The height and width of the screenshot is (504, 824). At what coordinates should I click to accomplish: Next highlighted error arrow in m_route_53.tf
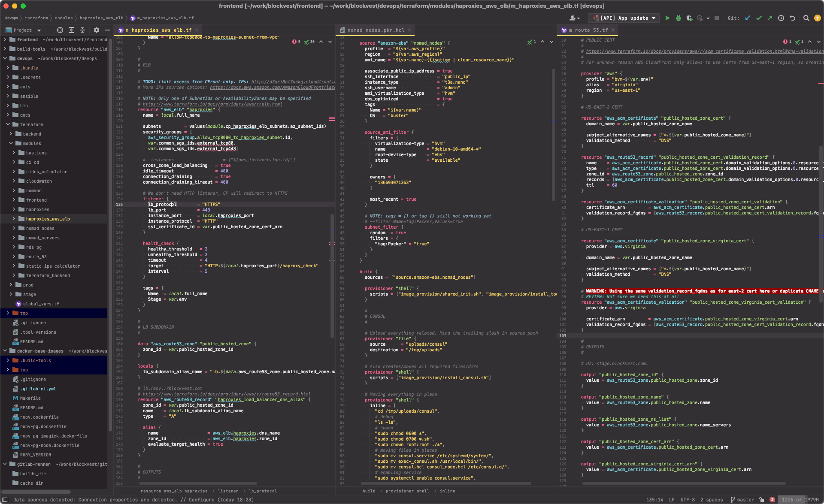819,42
